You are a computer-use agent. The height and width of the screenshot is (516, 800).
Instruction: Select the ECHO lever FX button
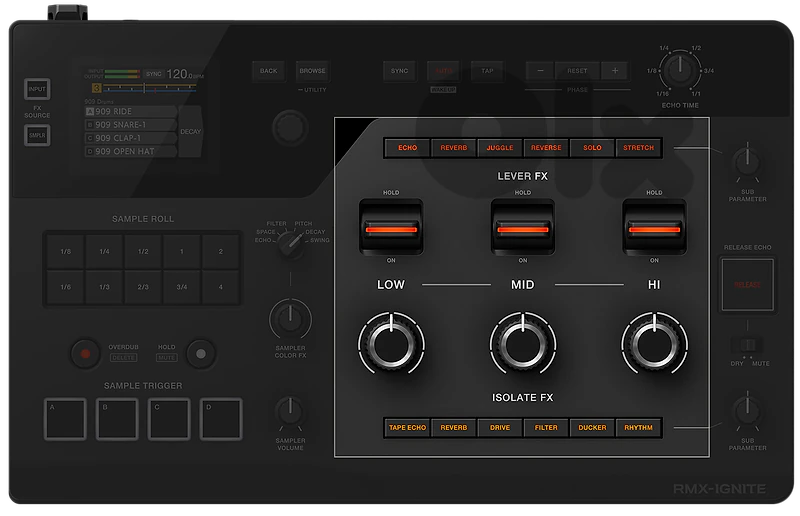[407, 148]
